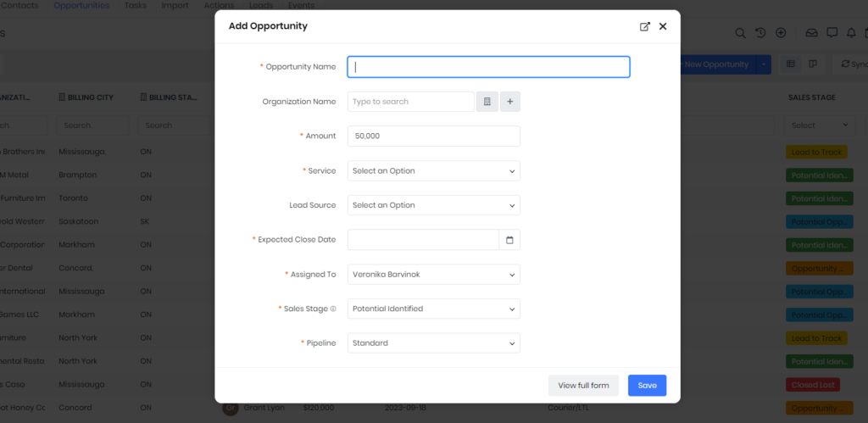The image size is (868, 423).
Task: Open the Expected Close Date calendar picker
Action: [x=509, y=240]
